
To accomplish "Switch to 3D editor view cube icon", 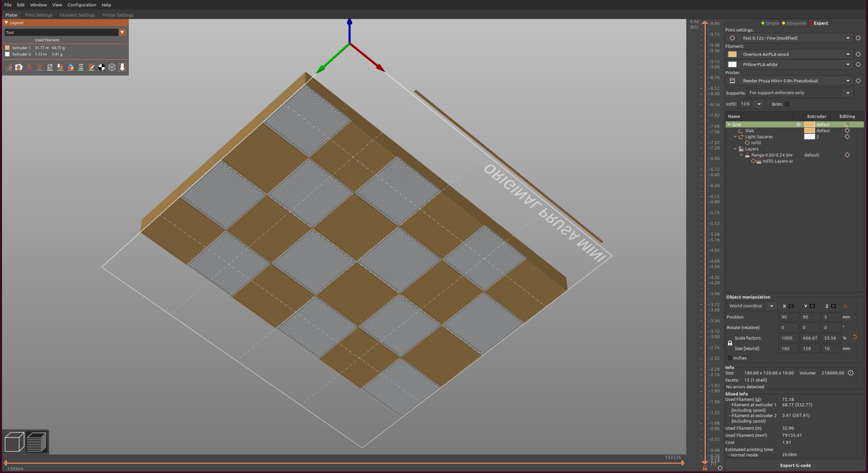I will tap(14, 442).
